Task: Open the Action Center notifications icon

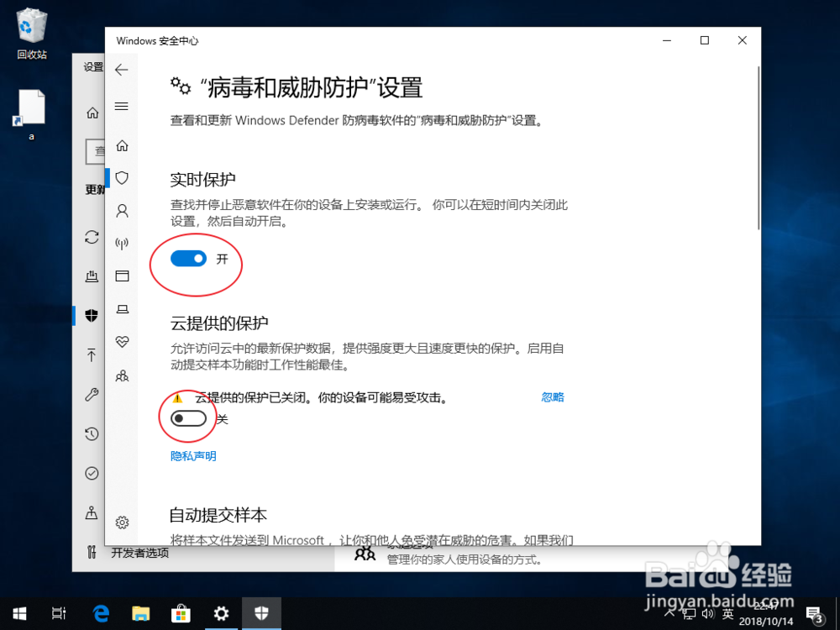Action: coord(815,614)
